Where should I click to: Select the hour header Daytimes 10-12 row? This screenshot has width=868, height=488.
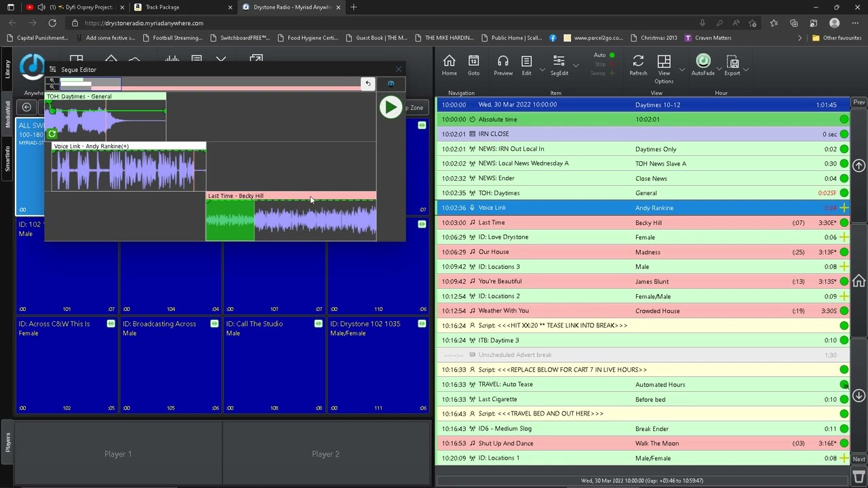pos(643,104)
